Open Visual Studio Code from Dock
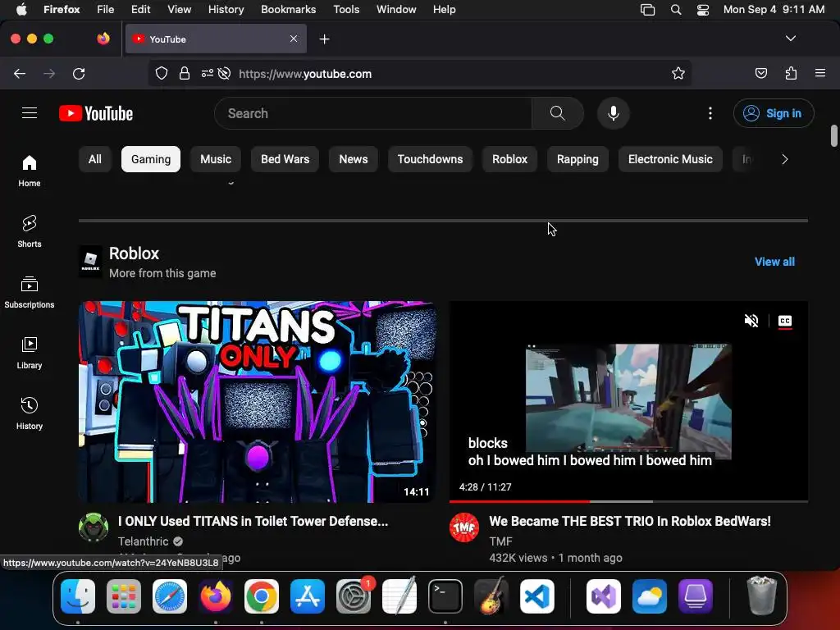This screenshot has height=630, width=840. [536, 596]
